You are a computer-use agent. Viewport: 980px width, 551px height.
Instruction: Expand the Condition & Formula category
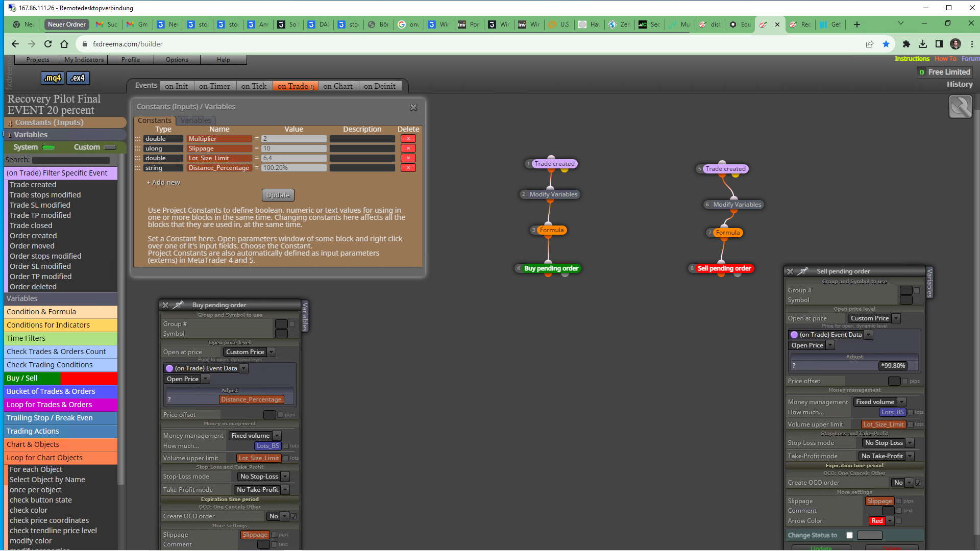tap(61, 312)
